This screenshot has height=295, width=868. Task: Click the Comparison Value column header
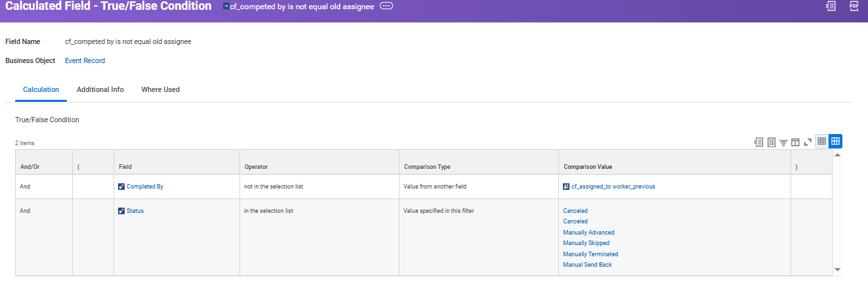(x=674, y=162)
